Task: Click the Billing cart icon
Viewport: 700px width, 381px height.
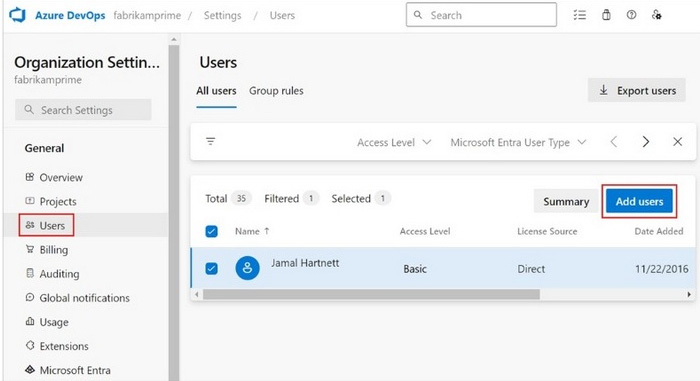Action: pyautogui.click(x=30, y=249)
